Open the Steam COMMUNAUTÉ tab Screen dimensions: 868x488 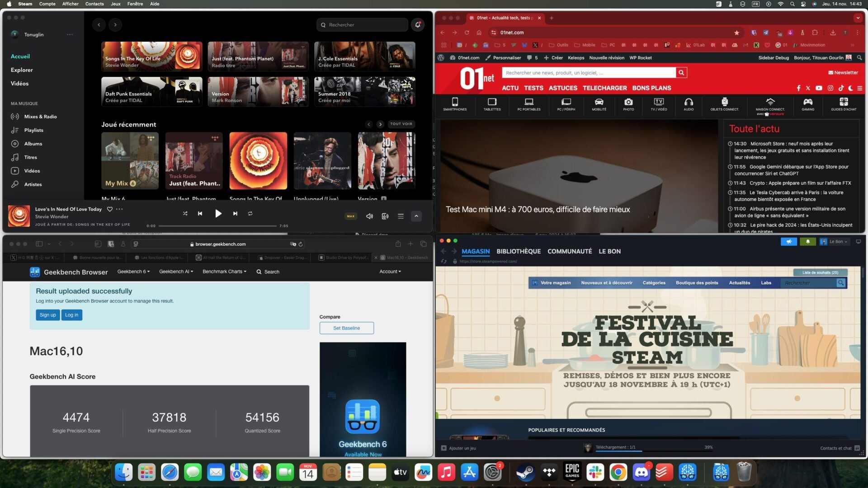[570, 251]
